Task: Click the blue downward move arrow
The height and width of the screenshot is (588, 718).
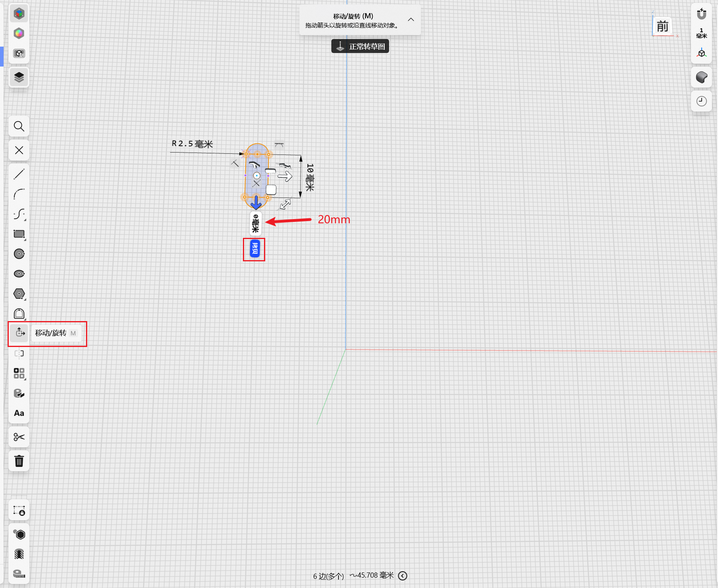Action: click(x=256, y=202)
